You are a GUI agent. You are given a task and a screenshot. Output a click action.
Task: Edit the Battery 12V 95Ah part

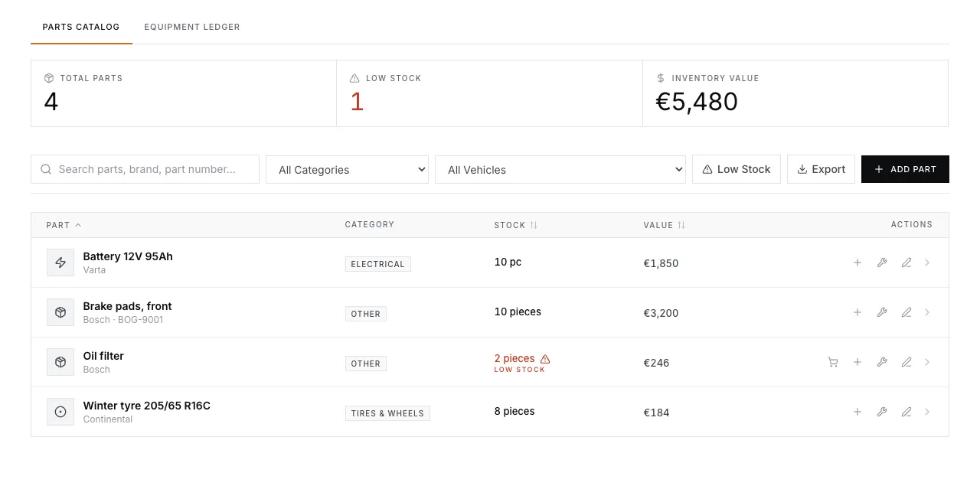pos(906,263)
